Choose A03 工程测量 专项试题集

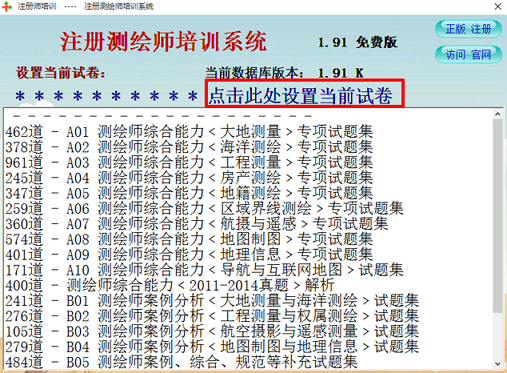[189, 162]
